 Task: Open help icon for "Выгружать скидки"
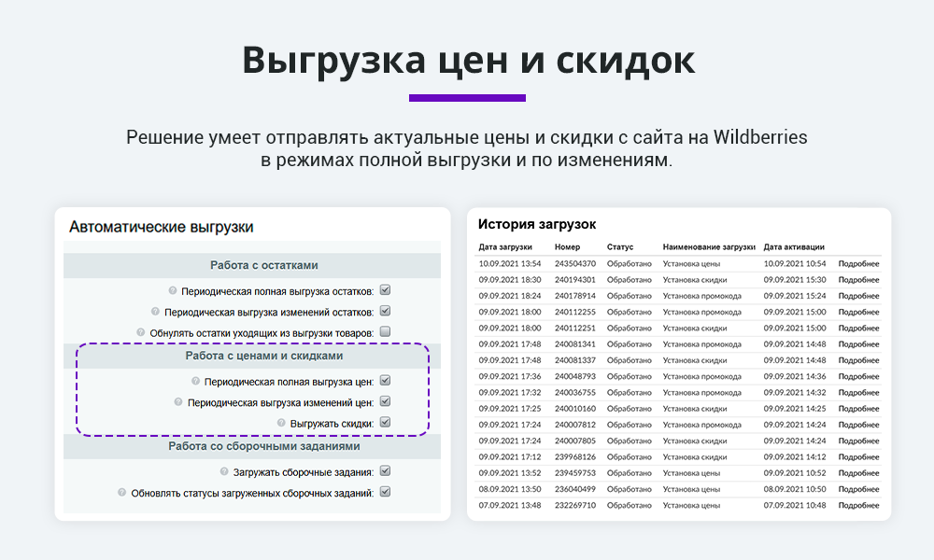tap(279, 423)
